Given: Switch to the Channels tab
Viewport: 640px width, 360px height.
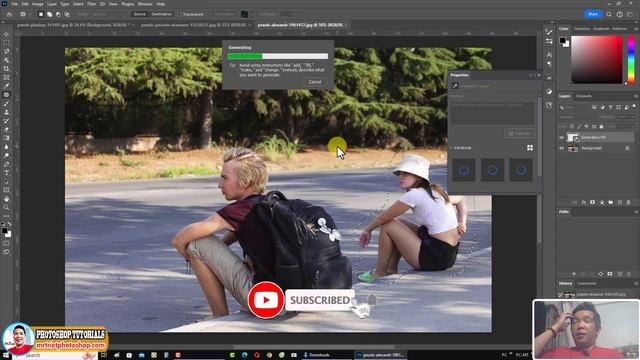Looking at the screenshot, I should 584,96.
